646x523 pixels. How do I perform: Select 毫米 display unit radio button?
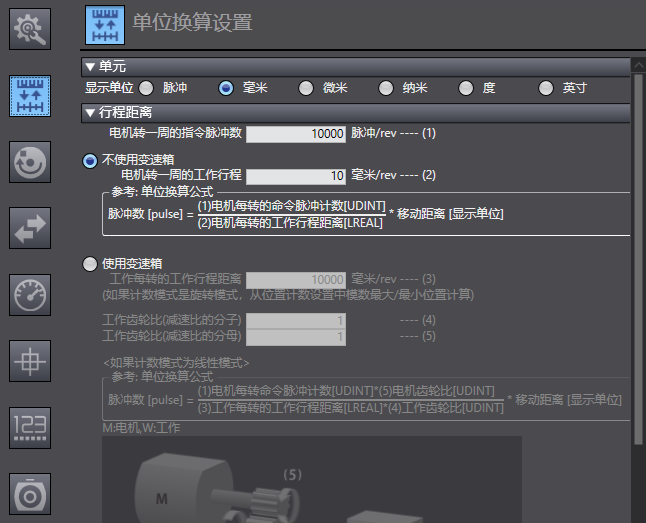click(226, 88)
